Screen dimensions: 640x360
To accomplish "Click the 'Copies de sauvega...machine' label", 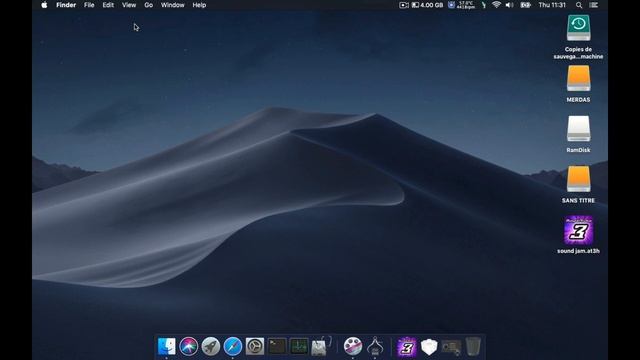I will click(x=578, y=53).
